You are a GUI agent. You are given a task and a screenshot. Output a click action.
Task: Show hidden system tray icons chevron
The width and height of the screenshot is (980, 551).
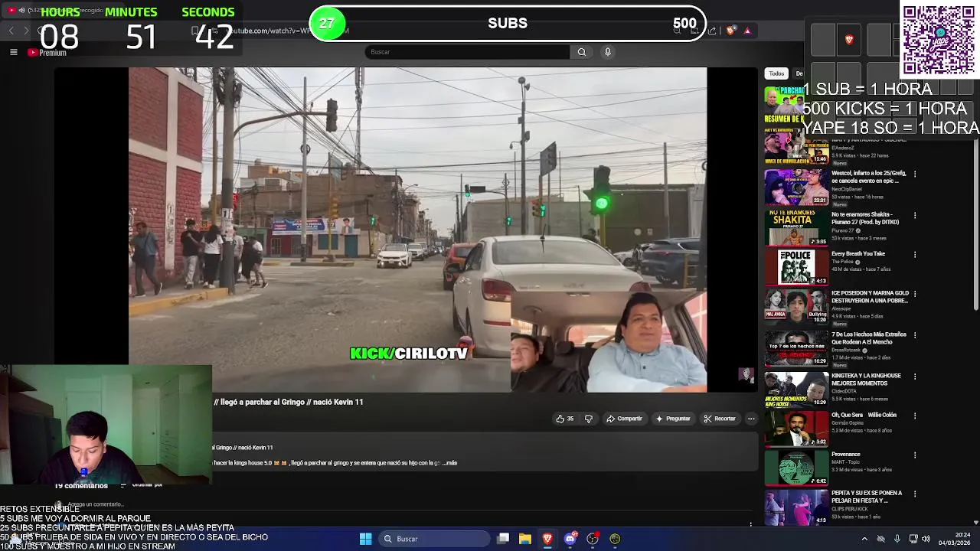click(x=864, y=539)
